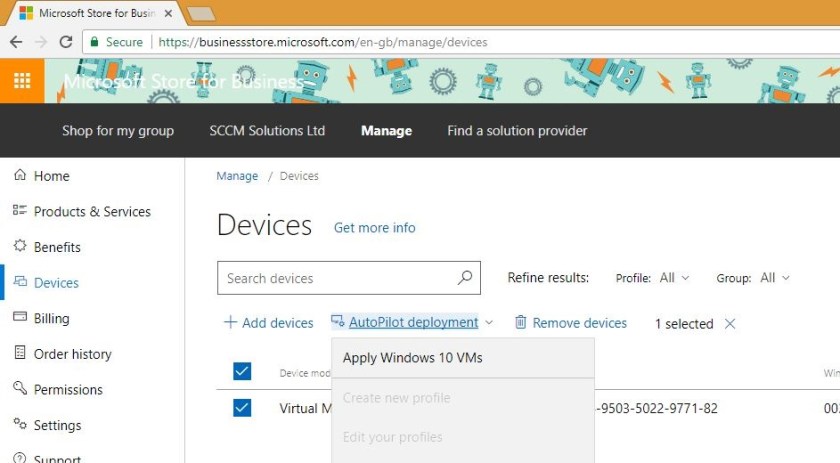Image resolution: width=840 pixels, height=463 pixels.
Task: Click the Home house icon in sidebar
Action: pos(20,175)
